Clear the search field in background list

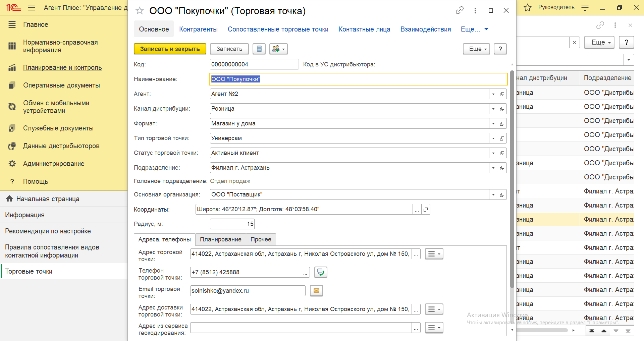point(574,42)
